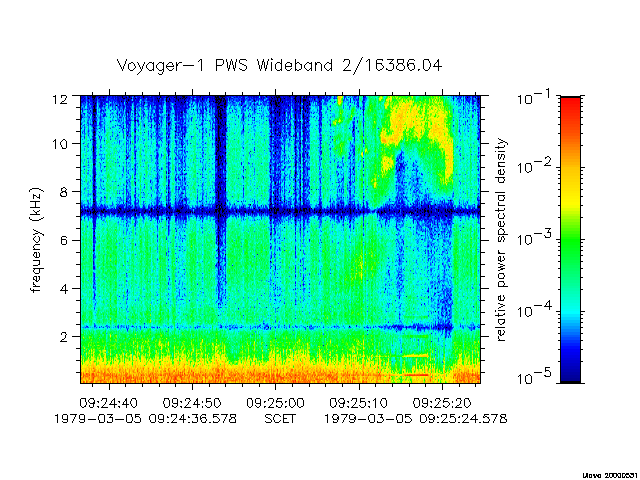This screenshot has height=480, width=640.
Task: Click the short red line near 0.4 kHz
Action: [416, 375]
